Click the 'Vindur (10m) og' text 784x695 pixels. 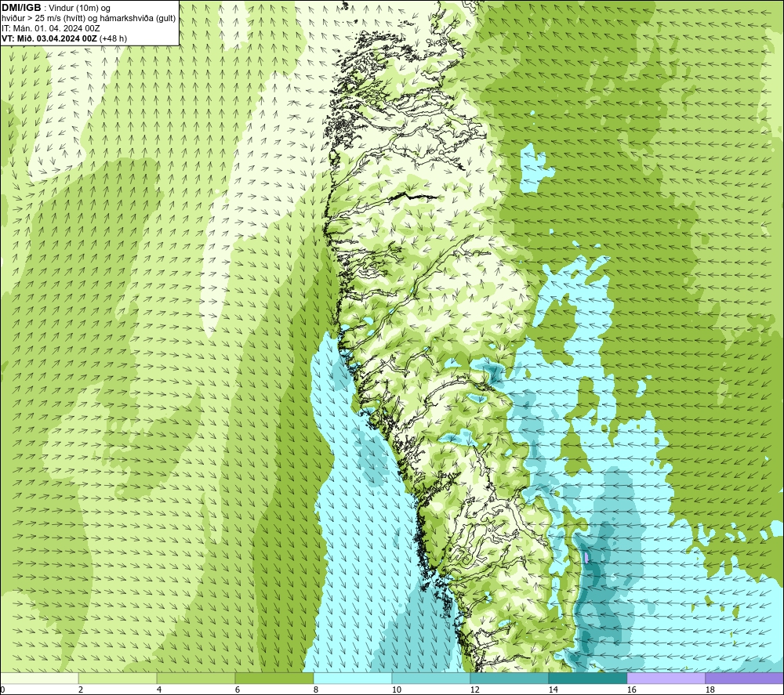click(80, 9)
